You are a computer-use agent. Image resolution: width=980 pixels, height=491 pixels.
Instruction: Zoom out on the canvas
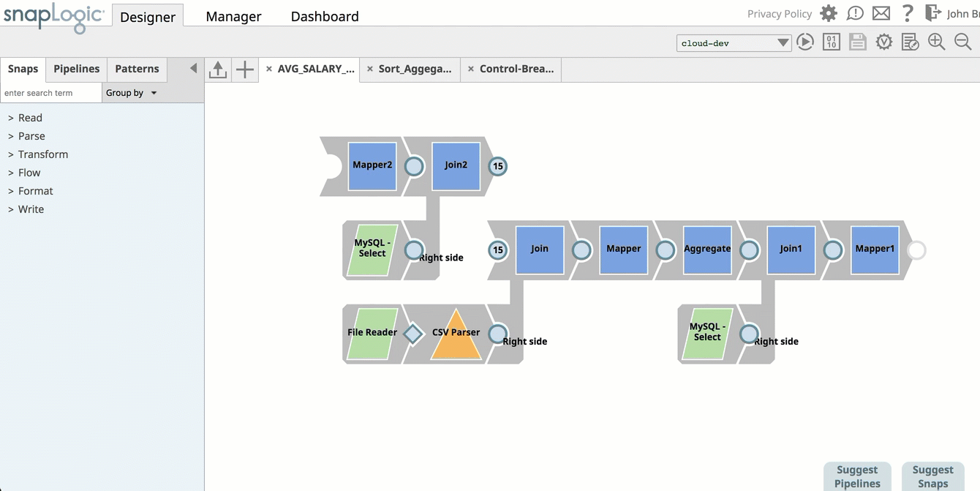click(x=962, y=42)
